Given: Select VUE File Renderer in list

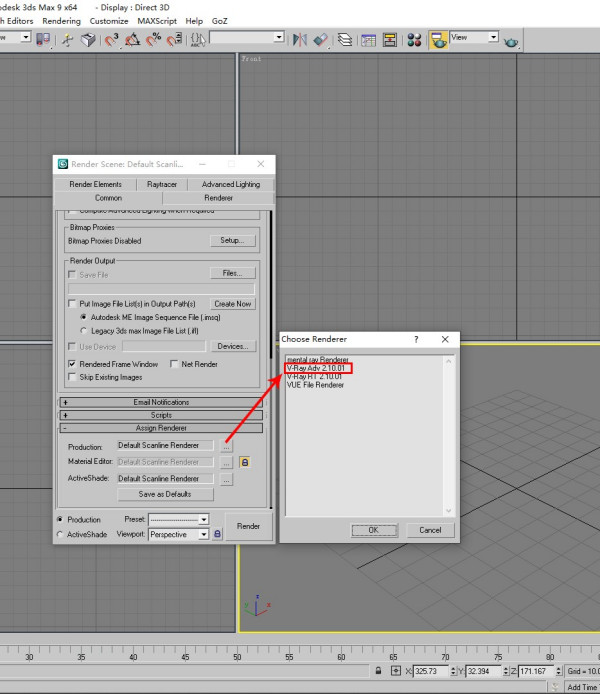Looking at the screenshot, I should (x=315, y=385).
